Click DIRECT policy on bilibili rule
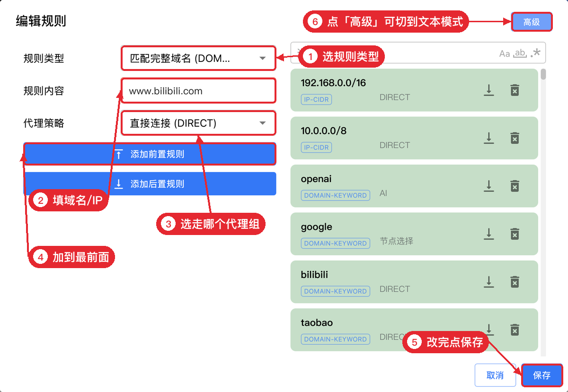The height and width of the screenshot is (392, 568). click(395, 289)
